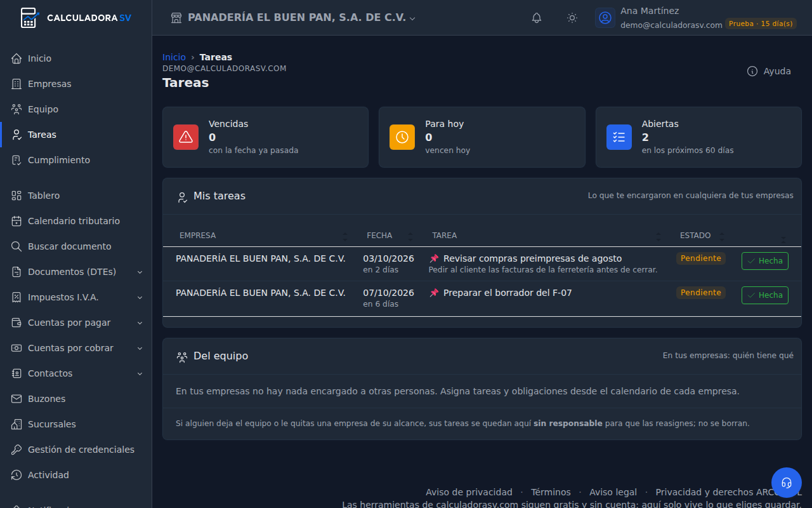The image size is (812, 508).
Task: Open Equipo in the sidebar
Action: 76,109
